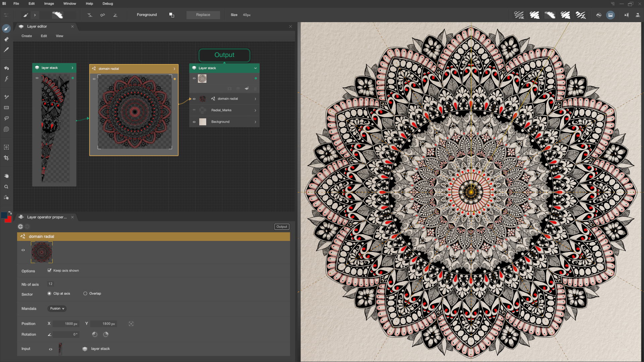
Task: Open the File menu
Action: coord(16,4)
